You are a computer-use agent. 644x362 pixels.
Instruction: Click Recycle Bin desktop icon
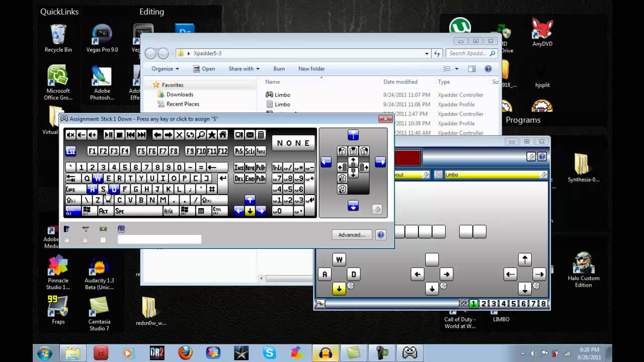(x=58, y=38)
